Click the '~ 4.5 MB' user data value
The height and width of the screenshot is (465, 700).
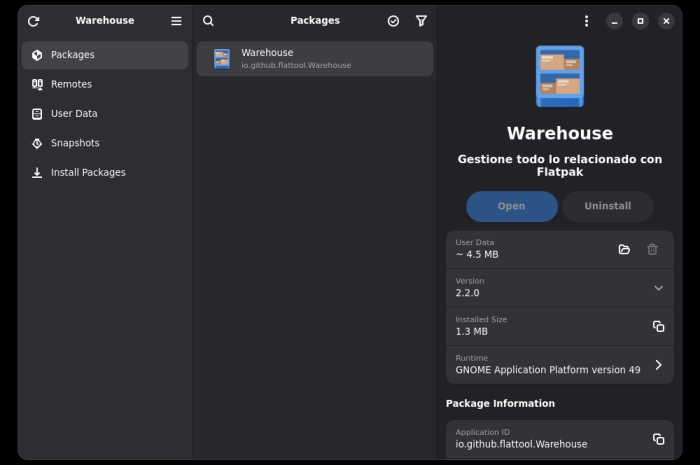click(477, 254)
